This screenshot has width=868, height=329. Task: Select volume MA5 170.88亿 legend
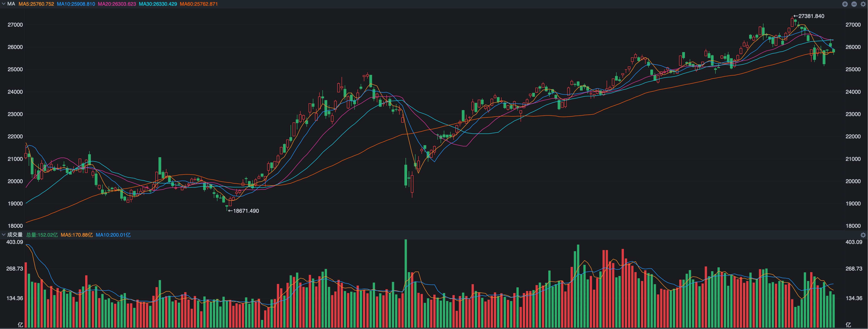(77, 235)
